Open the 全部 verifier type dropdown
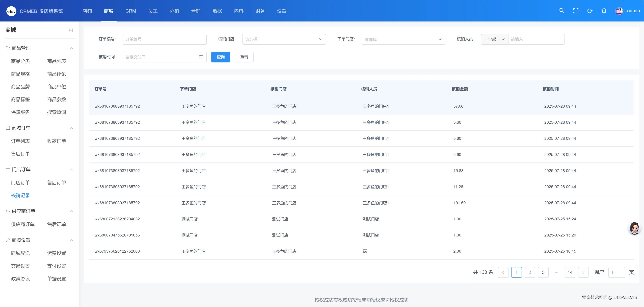Viewport: 644px width, 307px height. pyautogui.click(x=495, y=39)
